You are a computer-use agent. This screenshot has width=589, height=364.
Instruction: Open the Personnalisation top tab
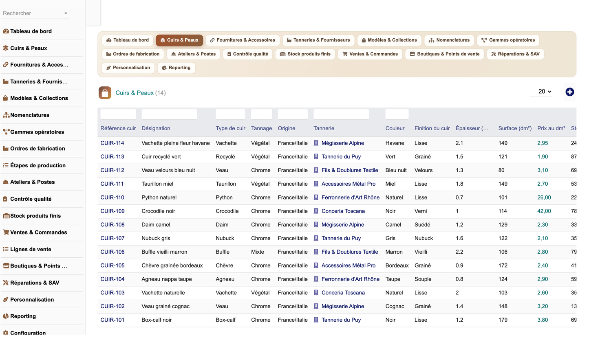(x=128, y=68)
